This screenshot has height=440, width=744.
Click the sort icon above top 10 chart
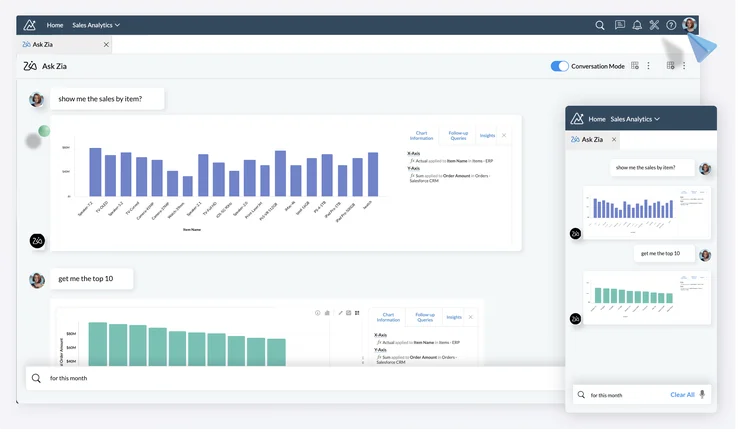(x=357, y=313)
